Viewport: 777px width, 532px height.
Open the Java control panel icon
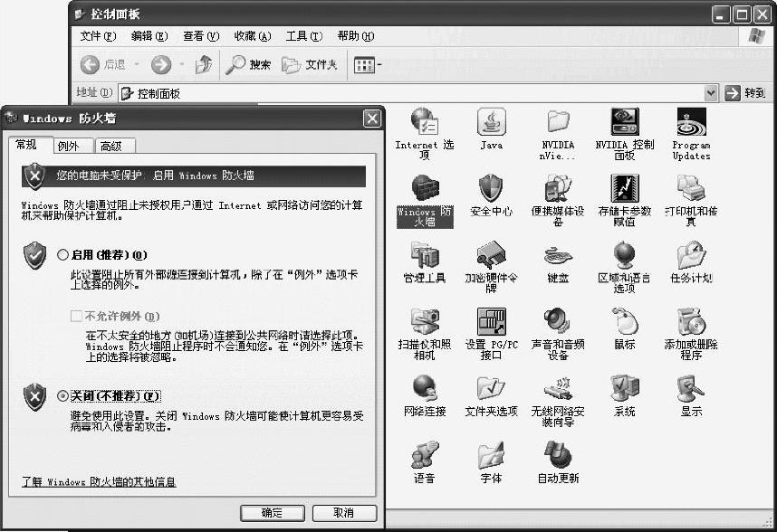pos(491,123)
